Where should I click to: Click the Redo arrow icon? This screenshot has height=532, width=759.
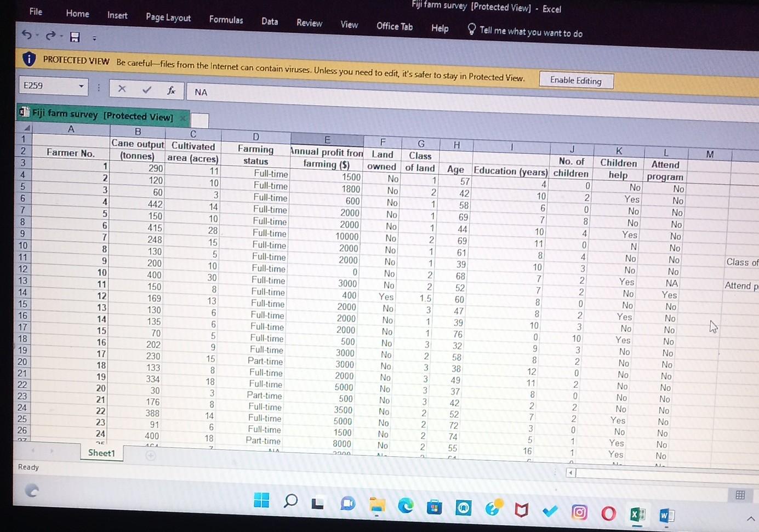[50, 36]
